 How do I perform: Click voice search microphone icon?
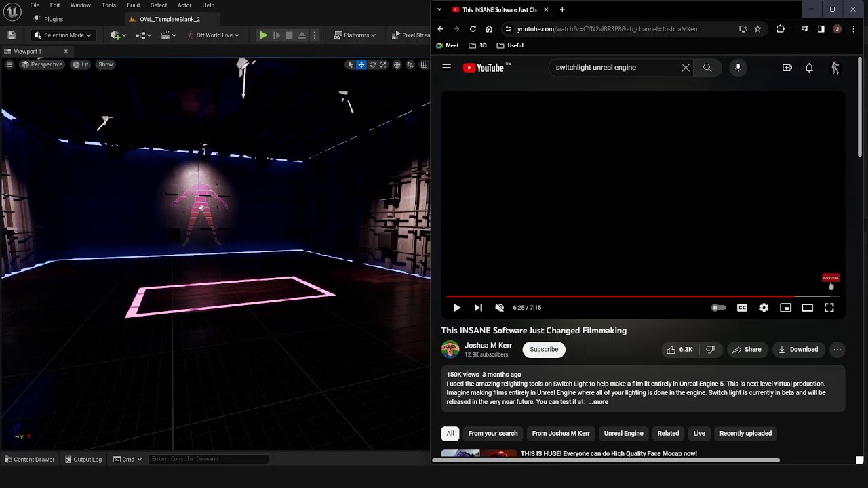738,68
